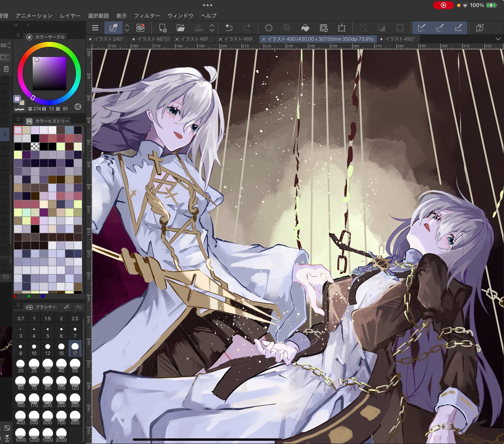The height and width of the screenshot is (444, 504).
Task: Open the hamburger menu at command bar start
Action: pos(95,28)
